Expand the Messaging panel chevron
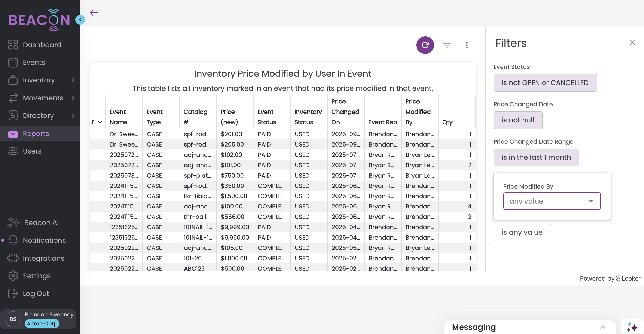Image resolution: width=644 pixels, height=334 pixels. pos(602,327)
